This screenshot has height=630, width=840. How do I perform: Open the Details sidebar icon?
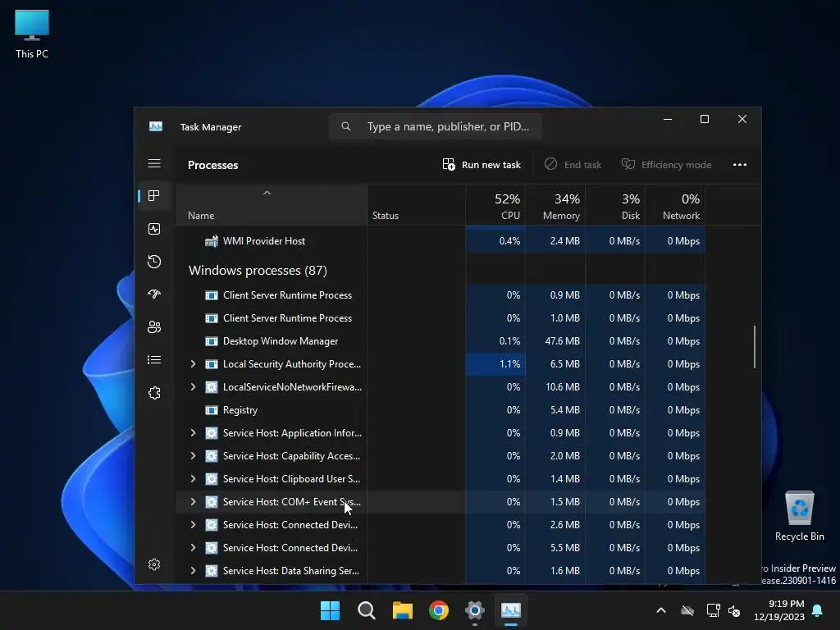click(154, 360)
